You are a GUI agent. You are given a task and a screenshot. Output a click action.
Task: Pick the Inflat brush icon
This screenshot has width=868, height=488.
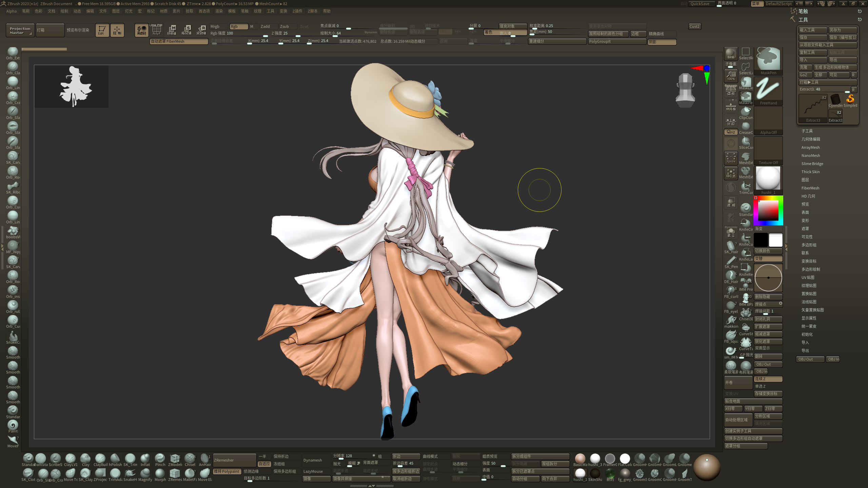[145, 459]
